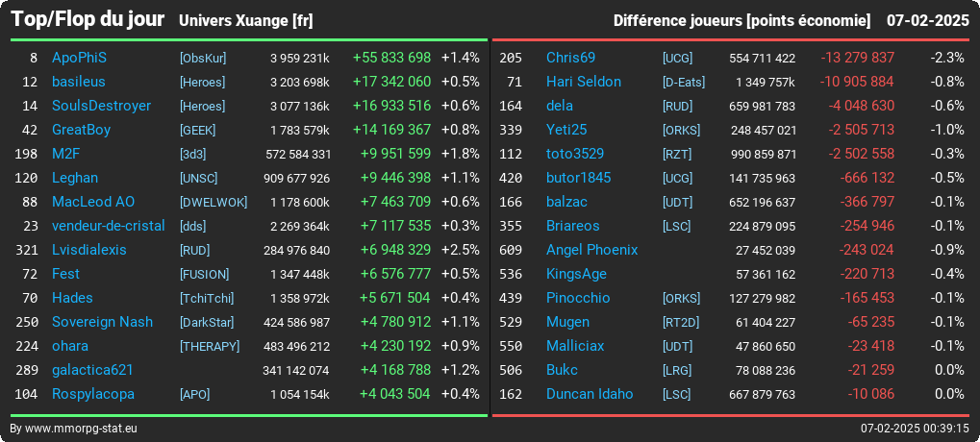The image size is (980, 442).
Task: Open the Sovereign Nash player link
Action: tap(103, 322)
